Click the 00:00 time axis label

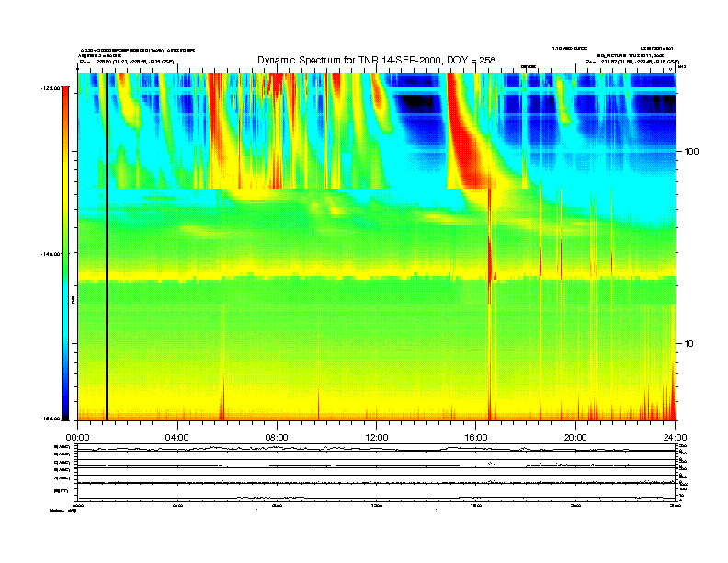pos(78,438)
